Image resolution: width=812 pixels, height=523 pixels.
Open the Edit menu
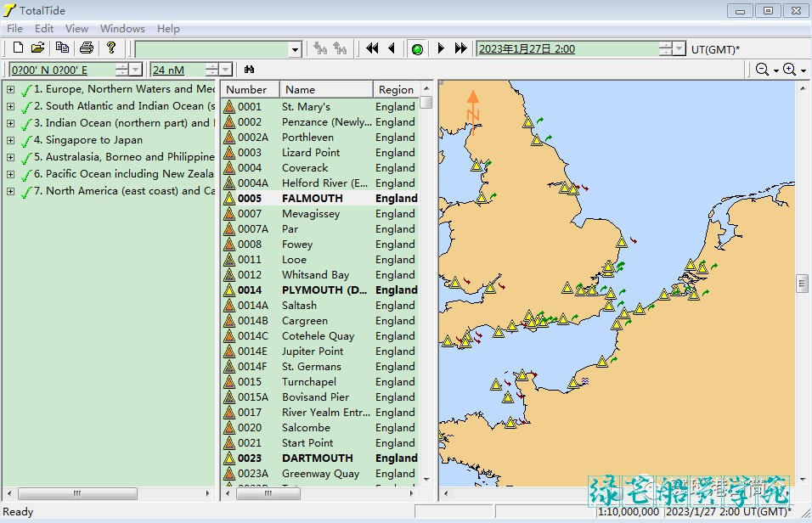pyautogui.click(x=44, y=29)
